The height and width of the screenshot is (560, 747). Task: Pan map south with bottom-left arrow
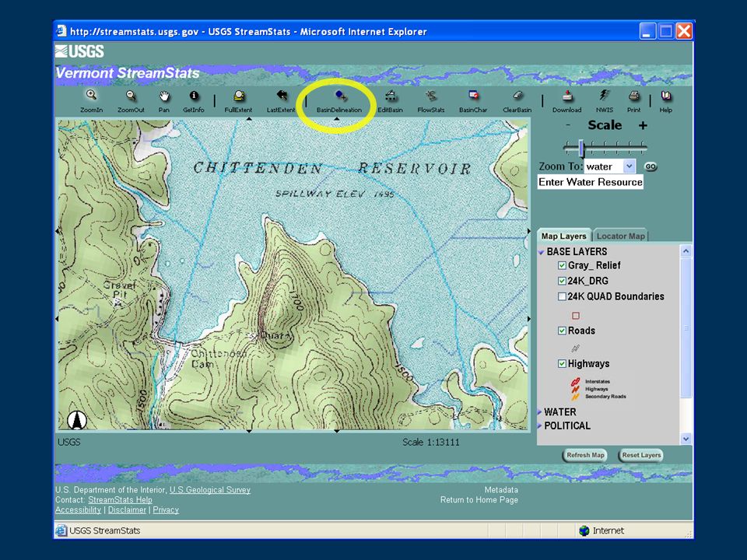click(x=249, y=431)
